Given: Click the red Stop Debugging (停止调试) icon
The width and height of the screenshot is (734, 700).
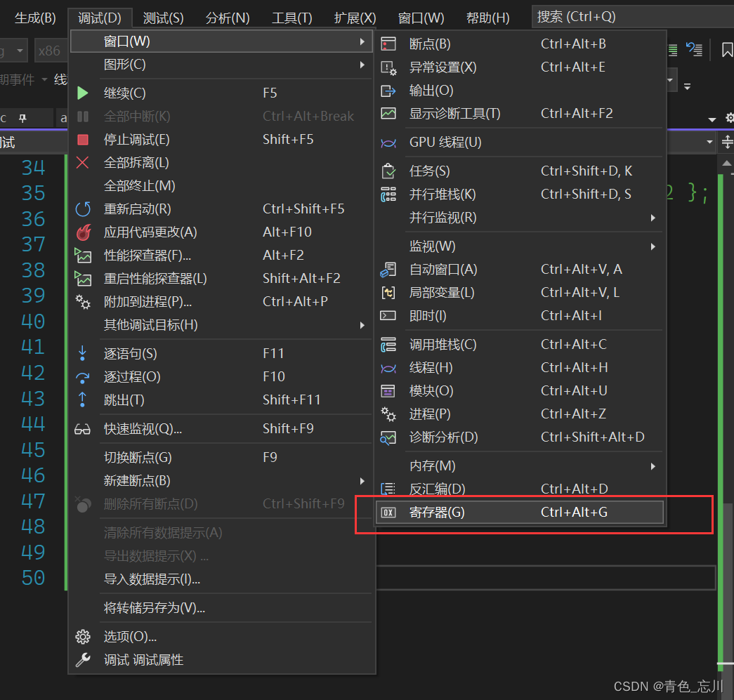Looking at the screenshot, I should [x=83, y=140].
